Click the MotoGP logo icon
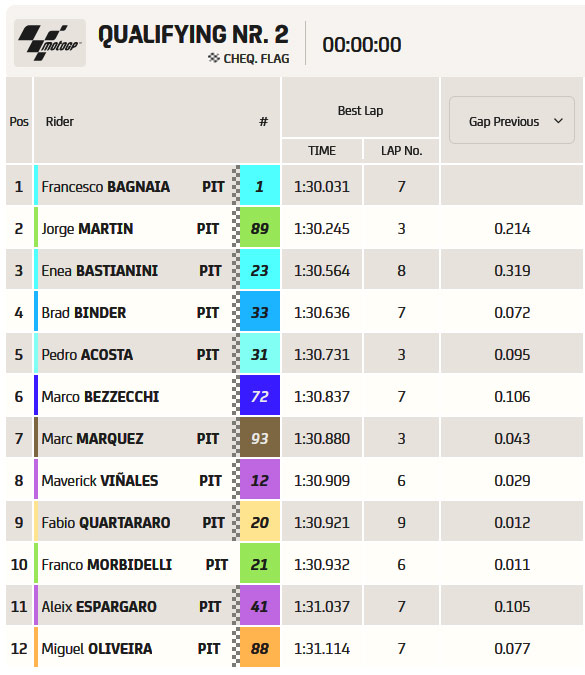The width and height of the screenshot is (585, 675). (50, 43)
